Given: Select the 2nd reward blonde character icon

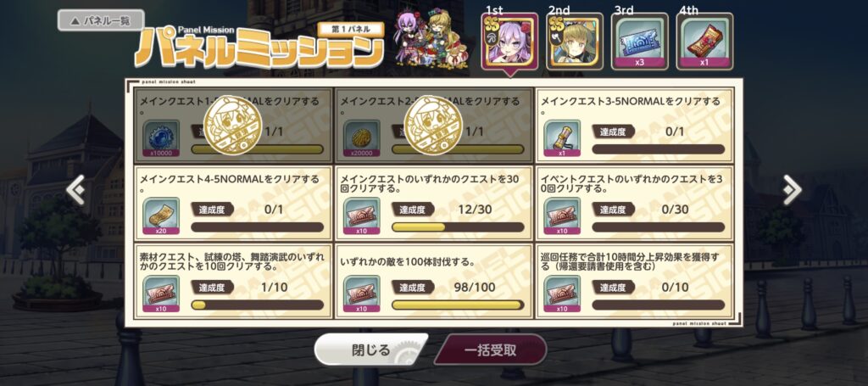Looking at the screenshot, I should pos(575,42).
